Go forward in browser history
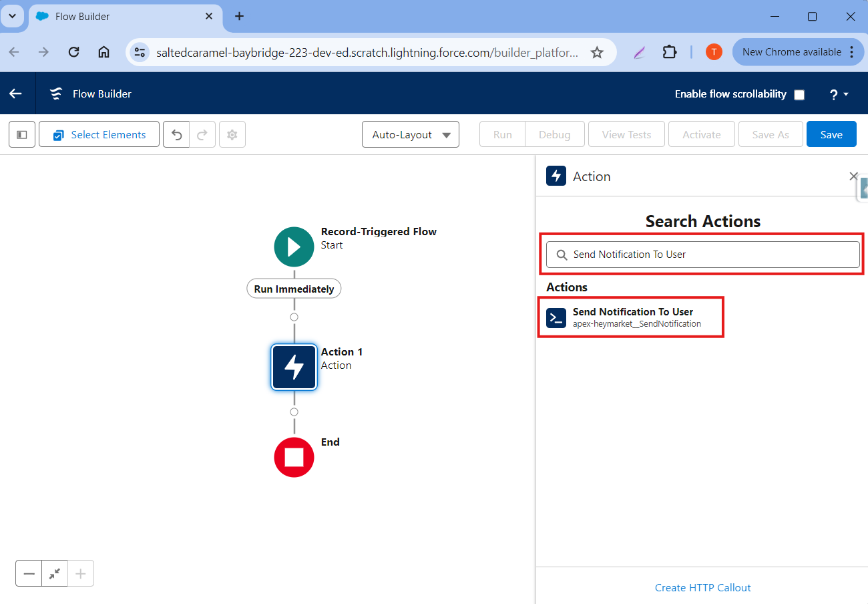Screen dimensions: 868x604 click(44, 52)
